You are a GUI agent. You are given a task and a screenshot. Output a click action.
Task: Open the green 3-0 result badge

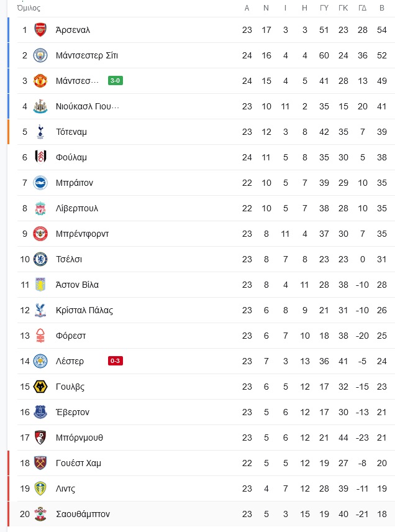click(x=116, y=81)
